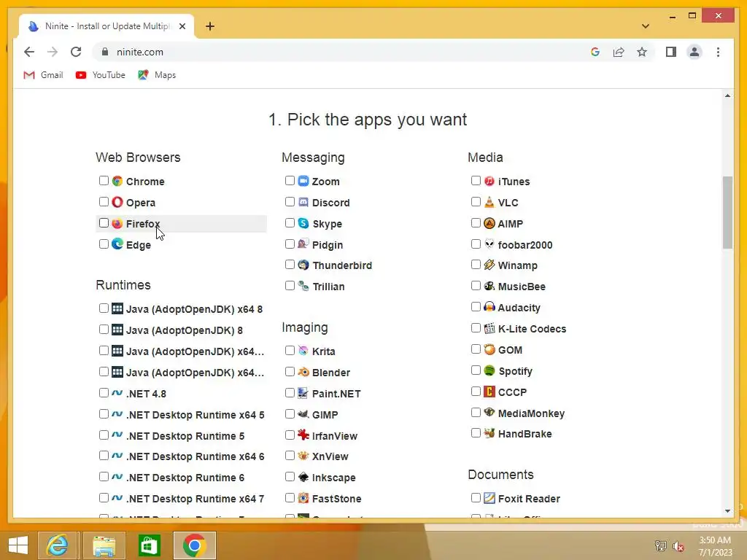Image resolution: width=747 pixels, height=560 pixels.
Task: Close the Ninite tab
Action: (x=182, y=26)
